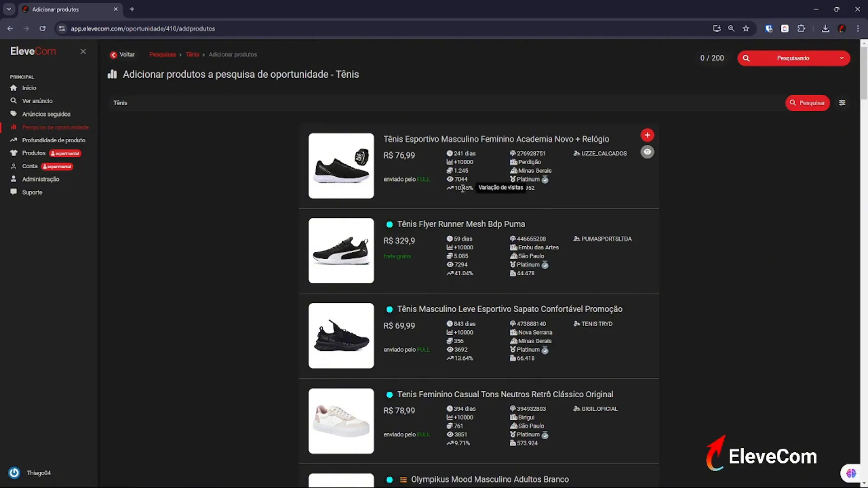Viewport: 868px width, 488px height.
Task: Click the Tênis Masculino Leve thumbnail
Action: (341, 336)
